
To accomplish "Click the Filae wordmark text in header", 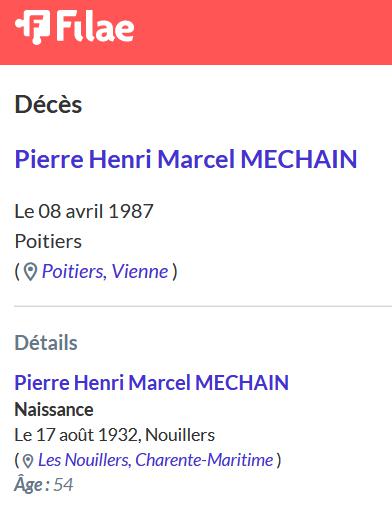I will coord(95,26).
